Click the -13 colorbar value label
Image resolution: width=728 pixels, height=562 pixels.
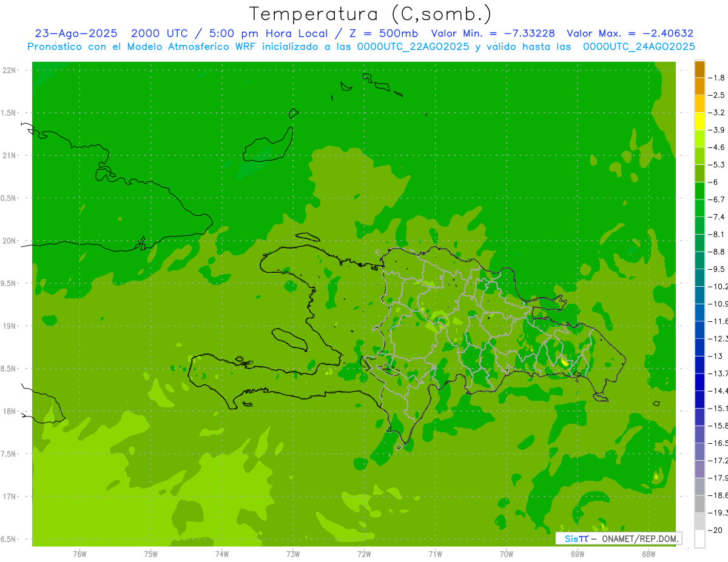point(716,356)
